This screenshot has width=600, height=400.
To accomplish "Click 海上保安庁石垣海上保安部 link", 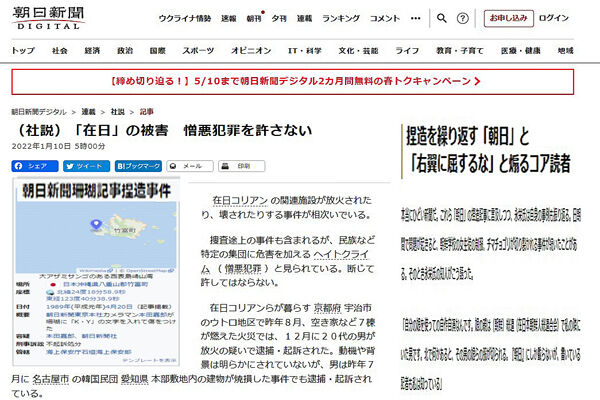I will (x=89, y=352).
